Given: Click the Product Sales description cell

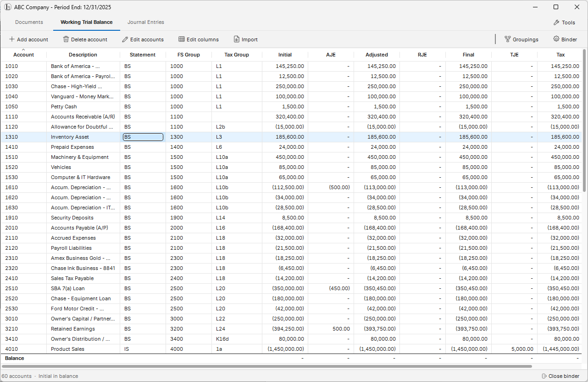Looking at the screenshot, I should click(x=83, y=349).
